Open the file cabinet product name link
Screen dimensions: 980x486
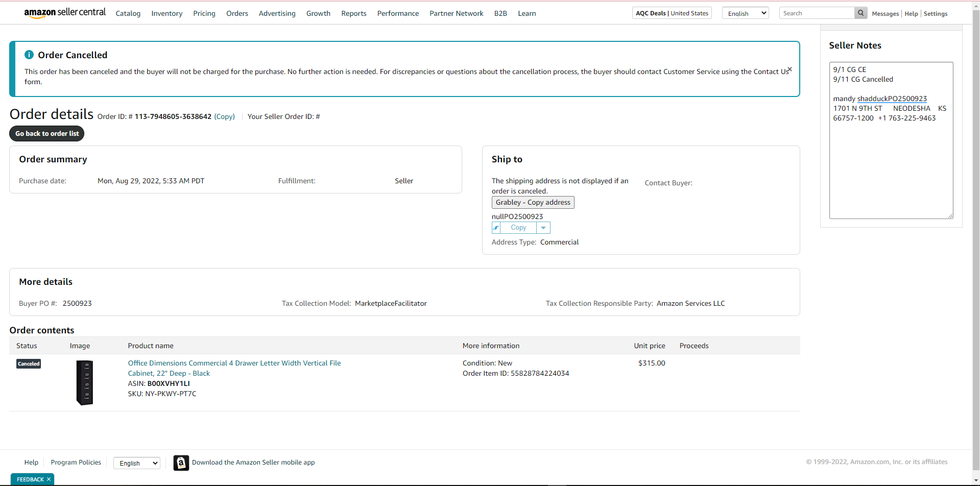[234, 368]
